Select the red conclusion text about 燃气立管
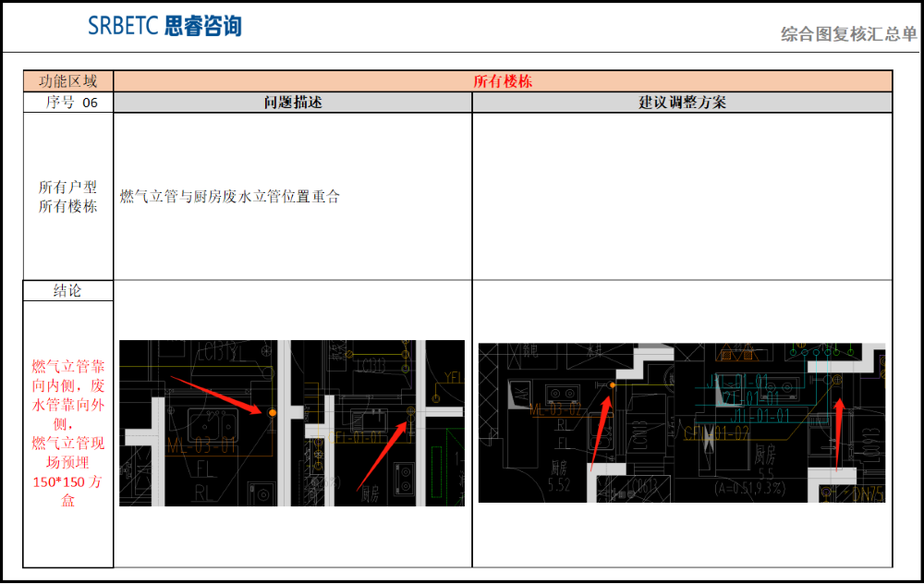The height and width of the screenshot is (584, 924). click(x=68, y=433)
